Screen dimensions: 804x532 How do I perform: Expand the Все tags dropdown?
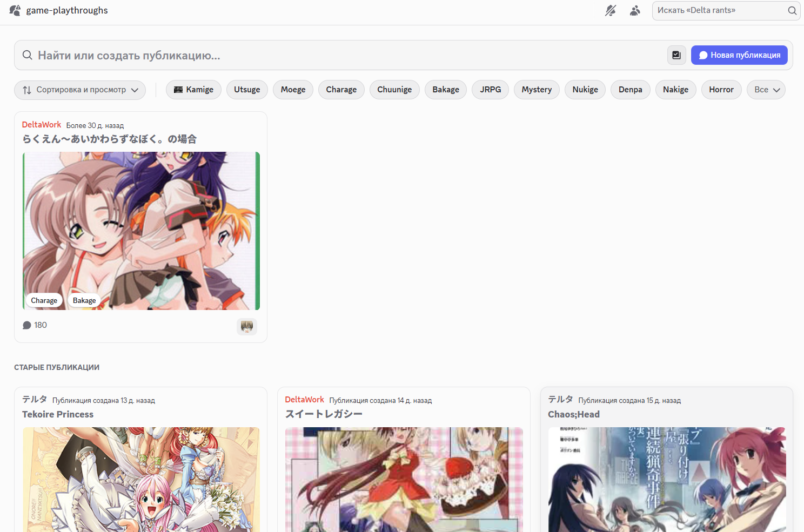tap(766, 90)
